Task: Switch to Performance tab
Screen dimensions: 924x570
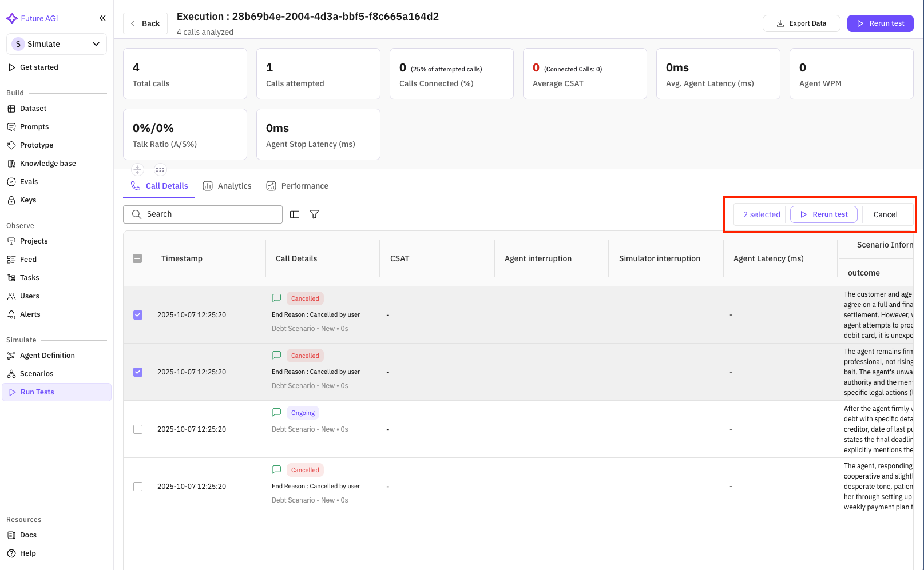Action: 297,186
